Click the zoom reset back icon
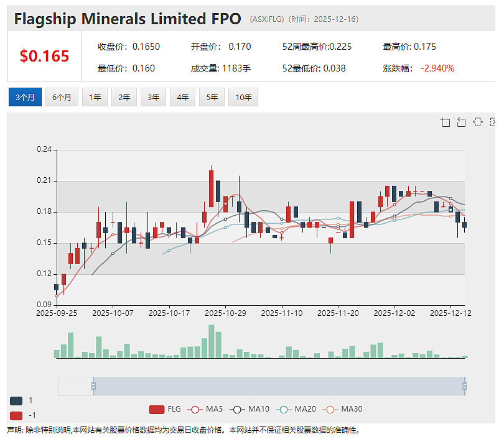The image size is (504, 447). (461, 122)
